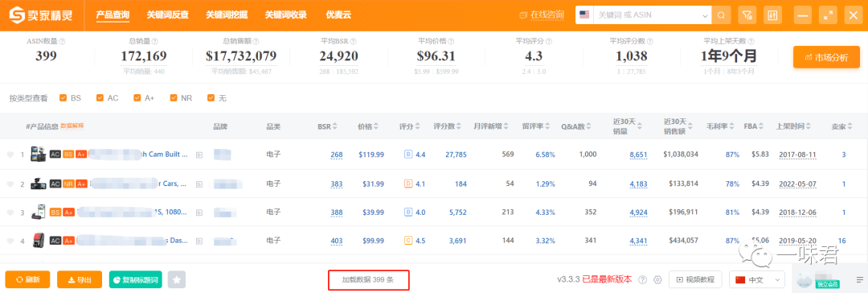868x293 pixels.
Task: Click the 市场分析 button
Action: pos(826,57)
